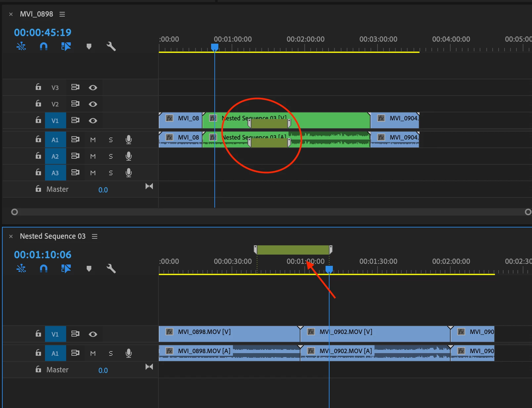Toggle track lock on V2 in MVI_0898
This screenshot has width=532, height=408.
tap(38, 103)
